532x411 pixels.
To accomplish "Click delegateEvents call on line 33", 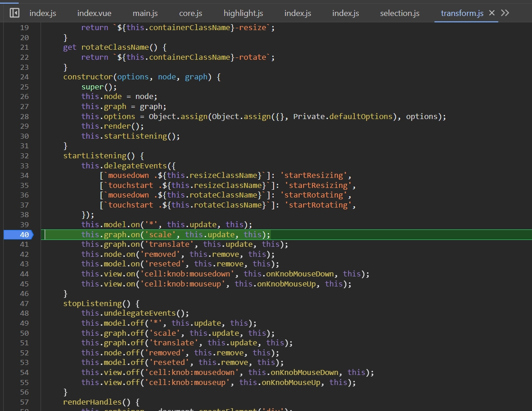I will 135,166.
